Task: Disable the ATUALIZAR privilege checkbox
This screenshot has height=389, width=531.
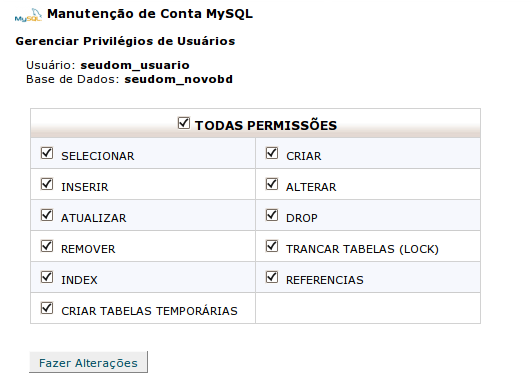Action: tap(47, 215)
